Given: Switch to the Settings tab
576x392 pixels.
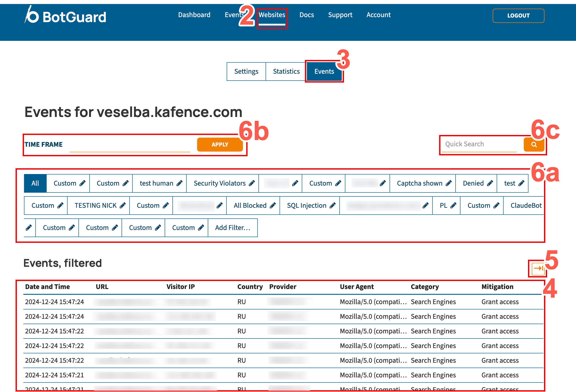Looking at the screenshot, I should click(x=246, y=71).
